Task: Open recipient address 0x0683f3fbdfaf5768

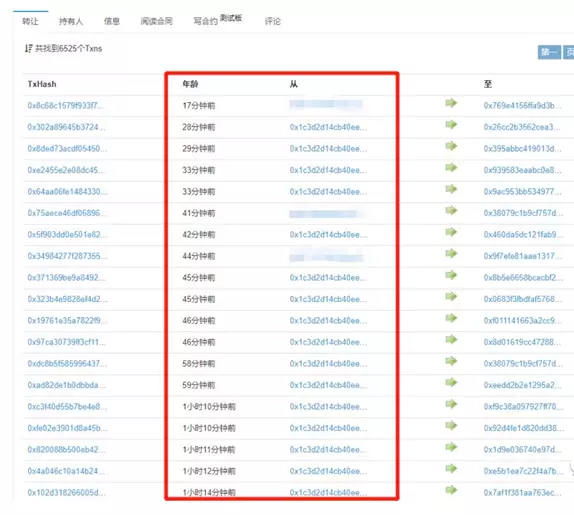Action: (523, 299)
